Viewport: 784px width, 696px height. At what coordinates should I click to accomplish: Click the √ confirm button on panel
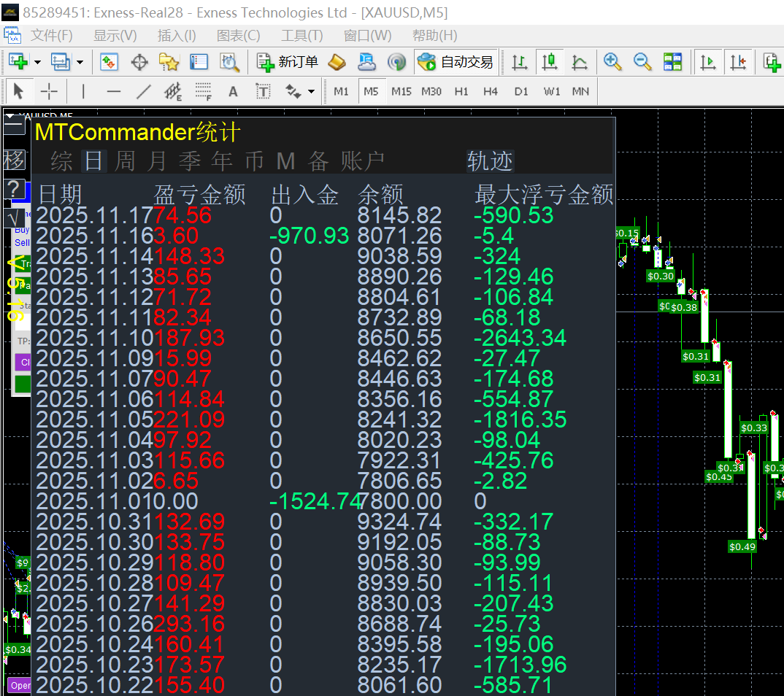click(x=14, y=217)
